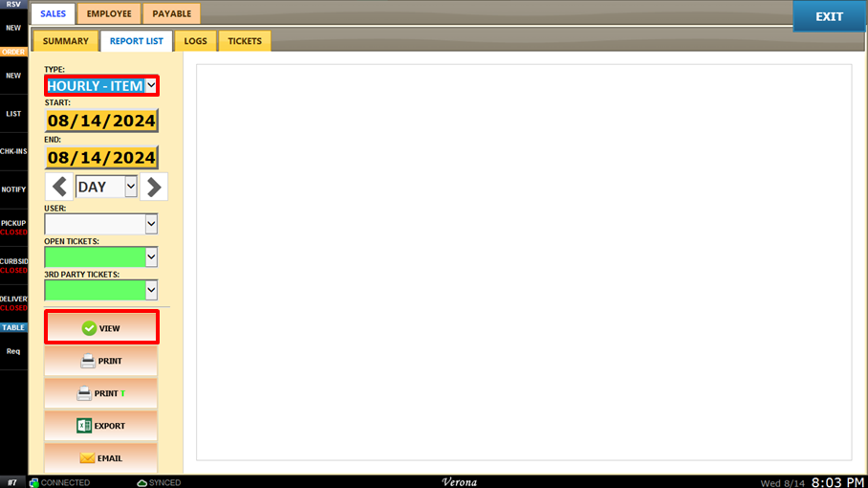
Task: Select PICKUP in the sidebar
Action: coord(13,227)
